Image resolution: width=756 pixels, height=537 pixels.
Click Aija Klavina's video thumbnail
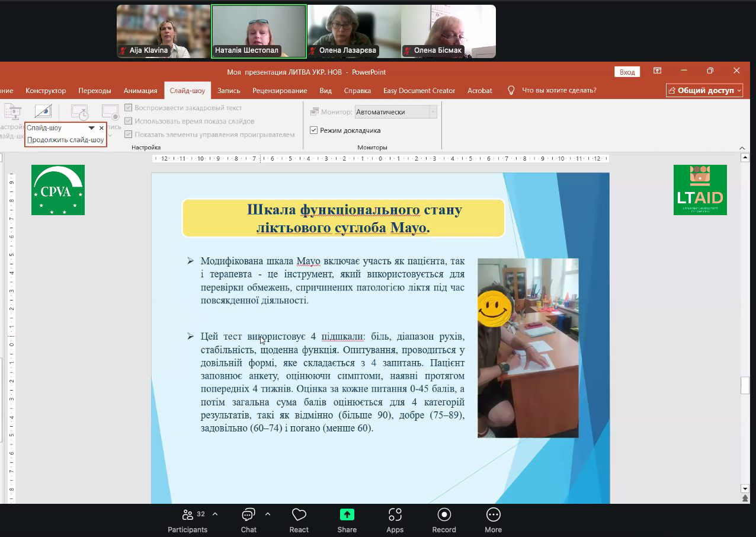coord(164,31)
